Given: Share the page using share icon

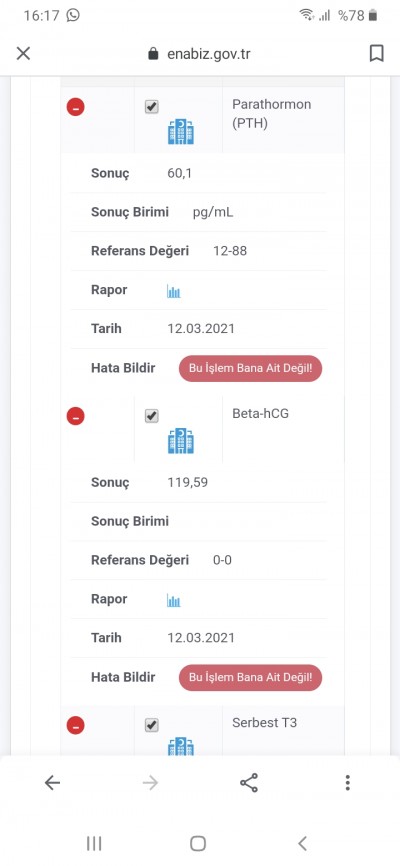Looking at the screenshot, I should [249, 783].
